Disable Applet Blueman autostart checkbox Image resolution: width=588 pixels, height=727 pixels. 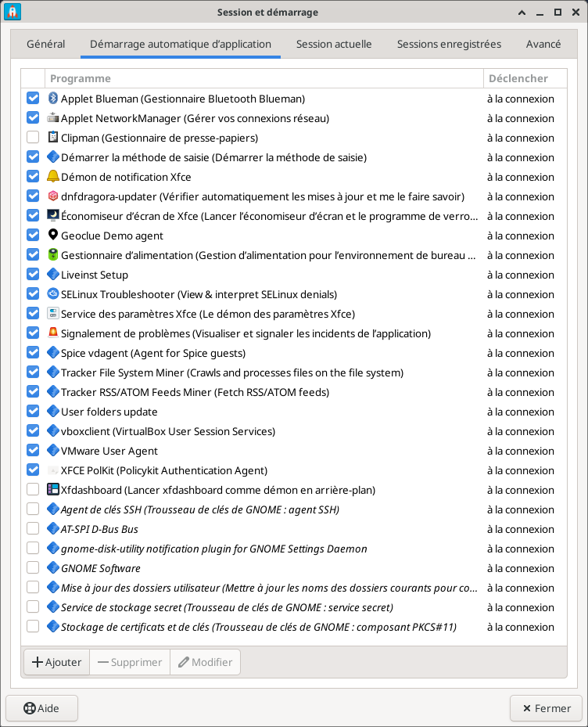pos(33,99)
